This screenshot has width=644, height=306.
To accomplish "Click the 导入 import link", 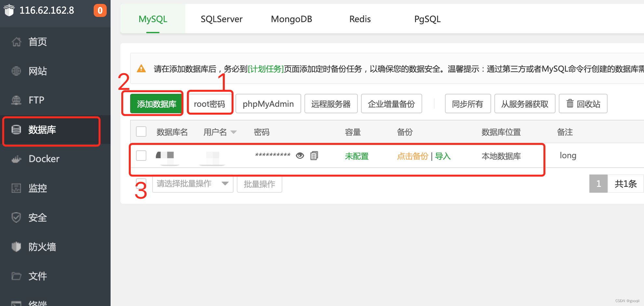I will (x=443, y=156).
